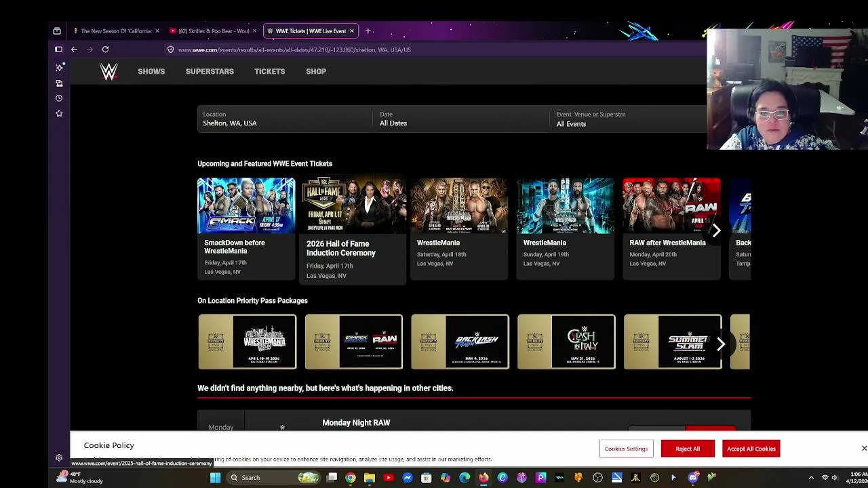Reject all cookies
The image size is (868, 488).
pos(688,449)
